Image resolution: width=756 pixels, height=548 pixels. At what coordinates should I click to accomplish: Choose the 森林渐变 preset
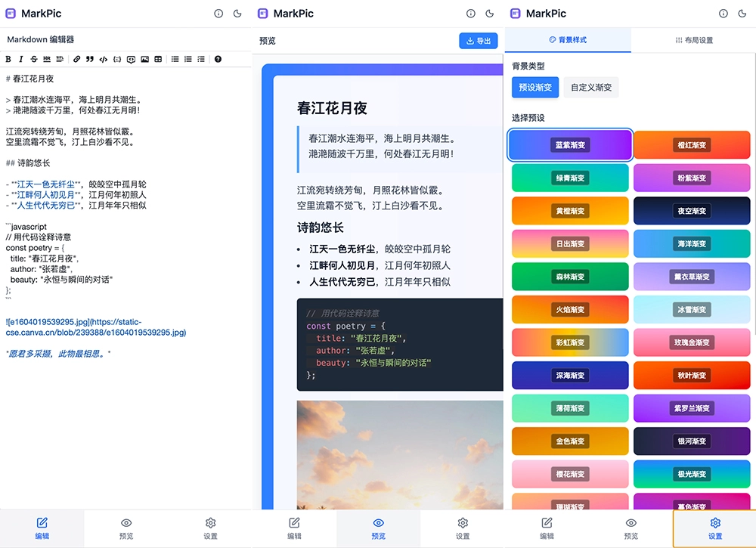[570, 277]
